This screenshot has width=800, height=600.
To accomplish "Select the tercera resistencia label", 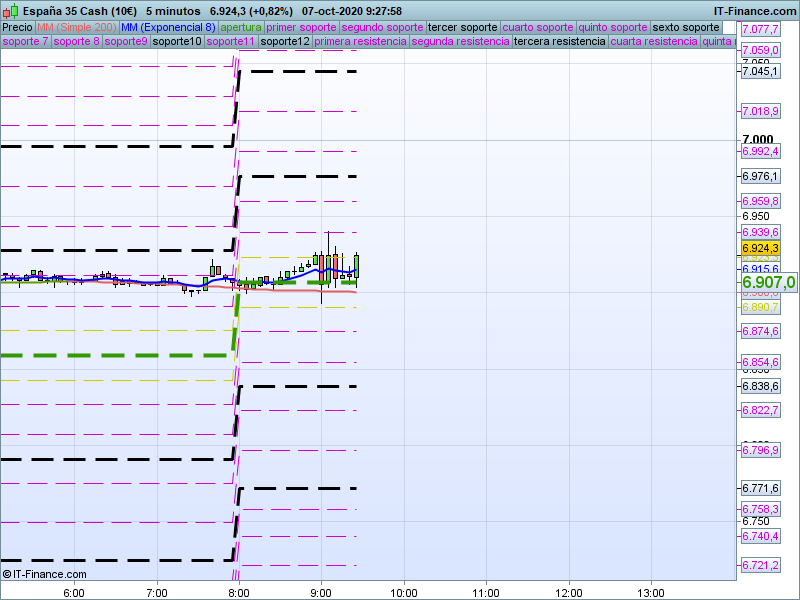I will 559,41.
